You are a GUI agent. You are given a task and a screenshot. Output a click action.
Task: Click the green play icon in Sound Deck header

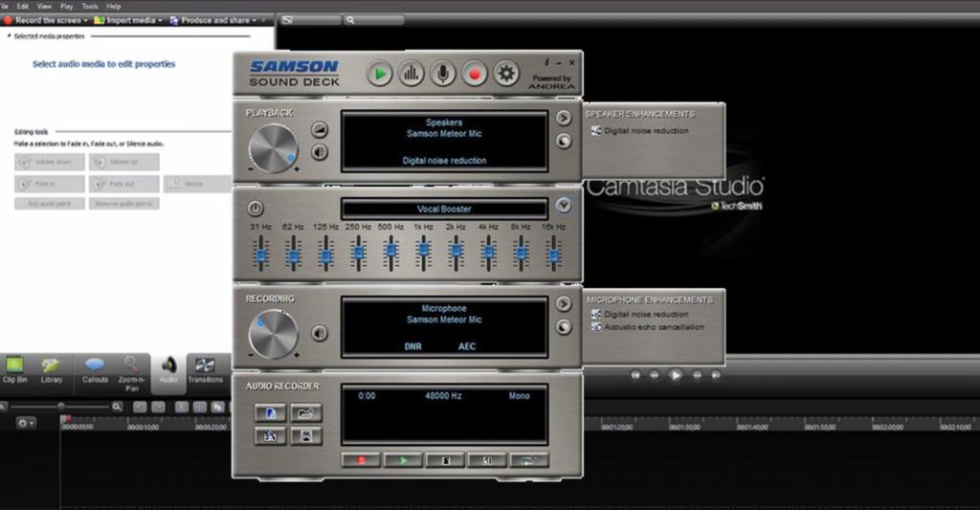[x=380, y=73]
